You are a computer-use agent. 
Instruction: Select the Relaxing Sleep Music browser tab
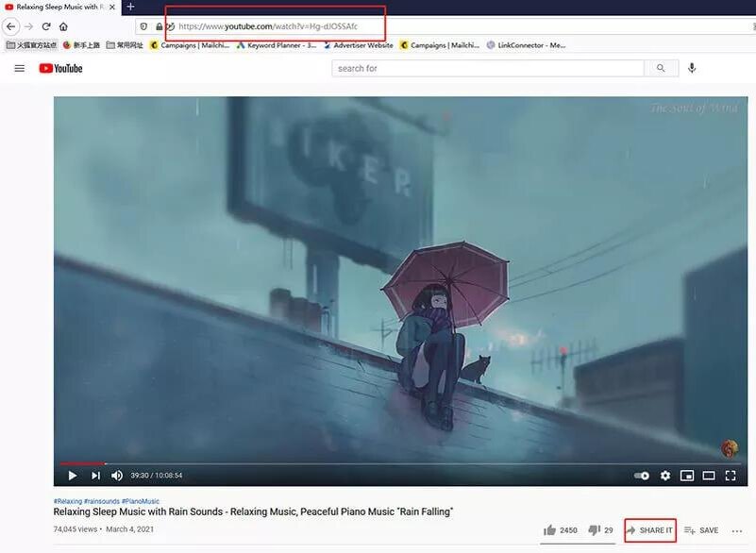click(60, 7)
